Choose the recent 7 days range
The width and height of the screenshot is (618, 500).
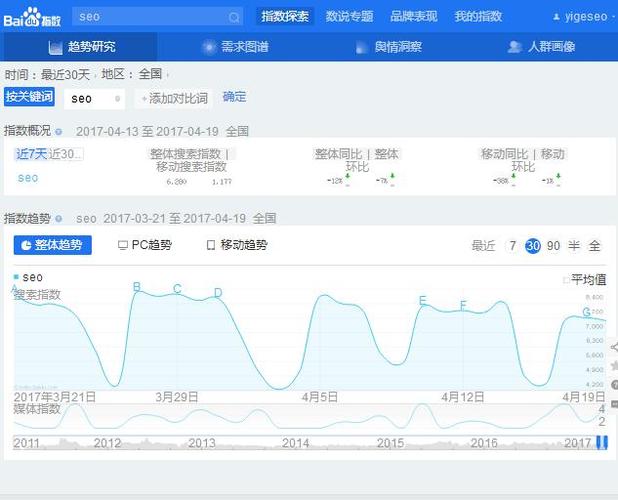point(512,246)
